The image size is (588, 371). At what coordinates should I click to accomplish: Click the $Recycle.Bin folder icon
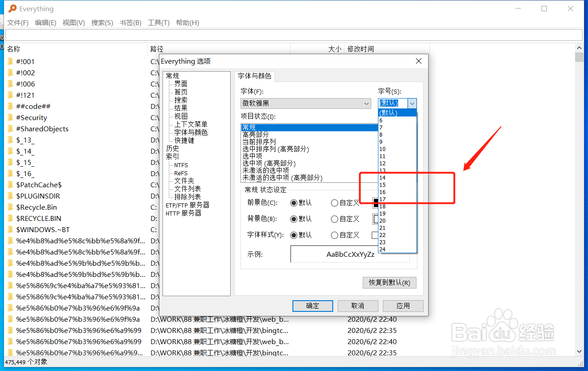[x=10, y=207]
